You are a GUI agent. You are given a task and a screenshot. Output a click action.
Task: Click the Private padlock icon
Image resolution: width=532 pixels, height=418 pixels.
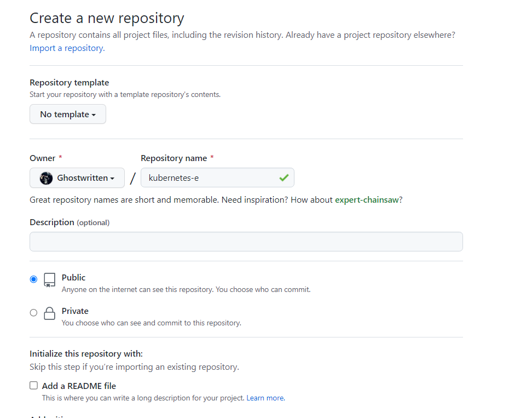(50, 313)
